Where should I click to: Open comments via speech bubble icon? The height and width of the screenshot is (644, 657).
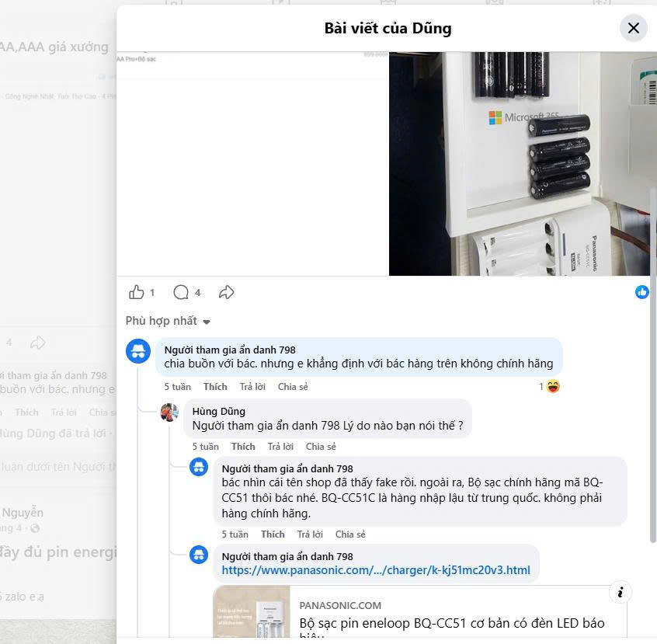pos(181,292)
